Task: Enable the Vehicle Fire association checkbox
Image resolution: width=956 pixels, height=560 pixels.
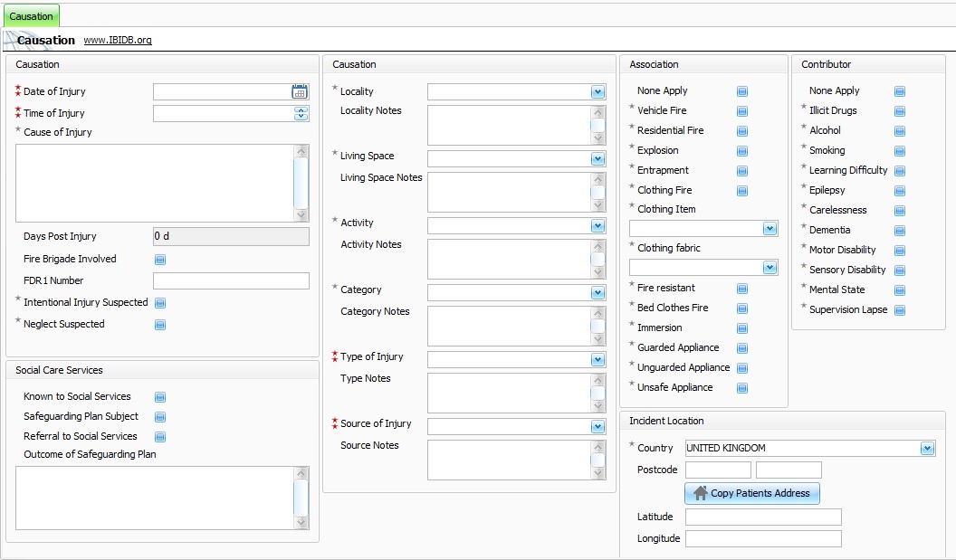Action: (x=741, y=111)
